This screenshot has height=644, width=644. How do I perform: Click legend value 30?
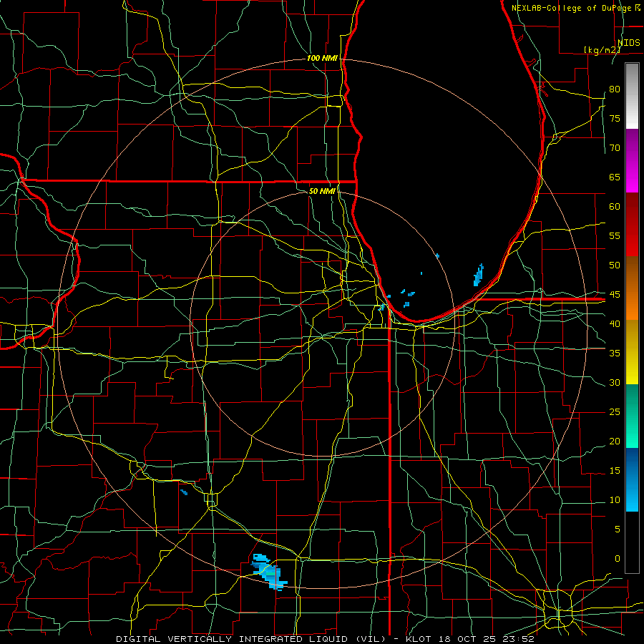615,383
